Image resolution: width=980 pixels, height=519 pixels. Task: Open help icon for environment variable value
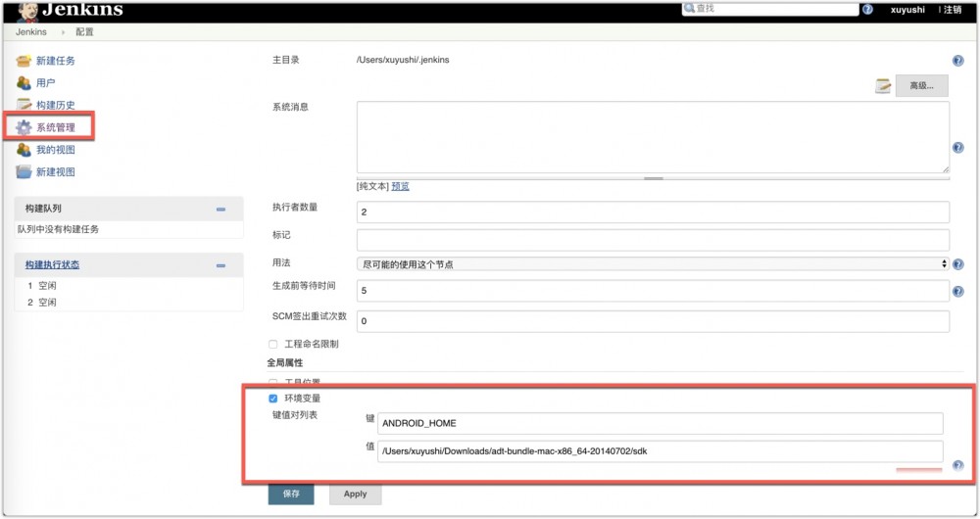tap(957, 465)
